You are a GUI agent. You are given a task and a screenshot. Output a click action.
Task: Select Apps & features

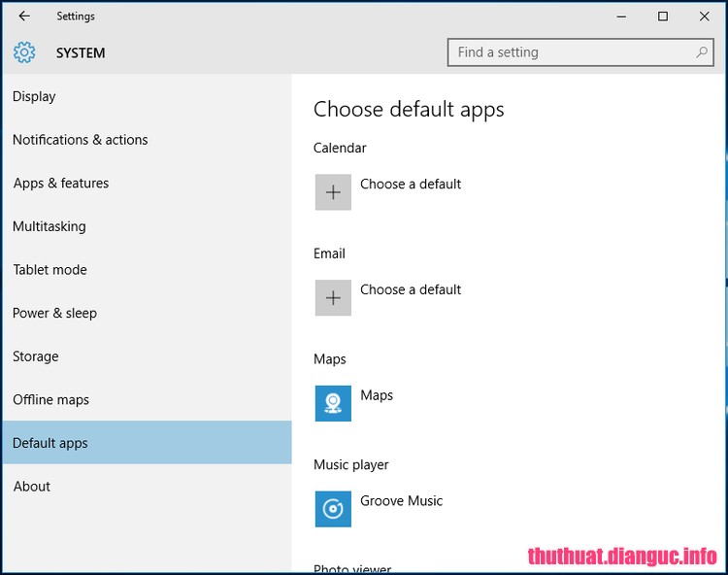point(148,183)
